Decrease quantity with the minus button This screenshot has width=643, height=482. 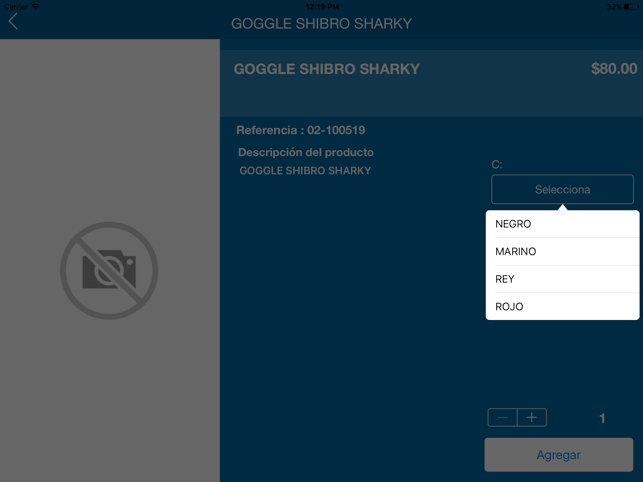pyautogui.click(x=502, y=418)
